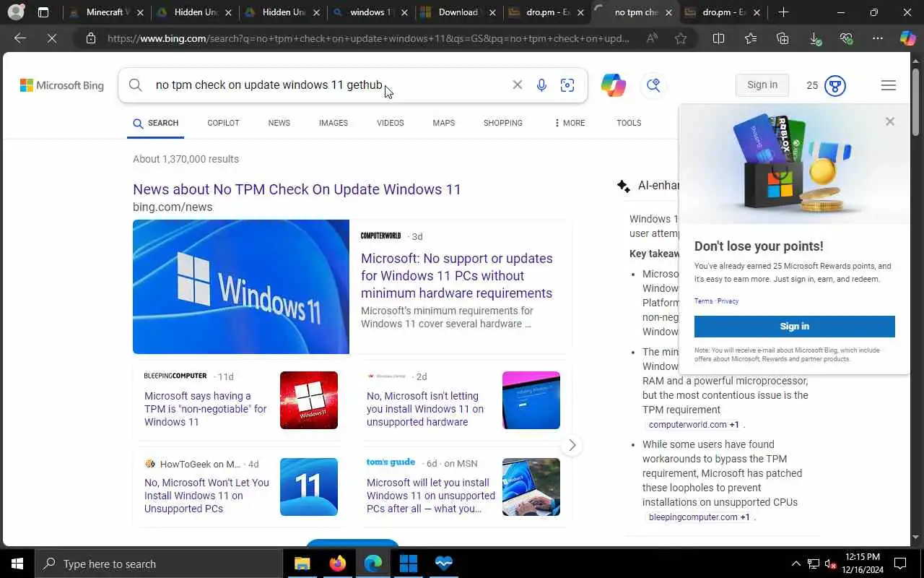The width and height of the screenshot is (924, 578).
Task: Search by voice microphone icon
Action: click(541, 85)
